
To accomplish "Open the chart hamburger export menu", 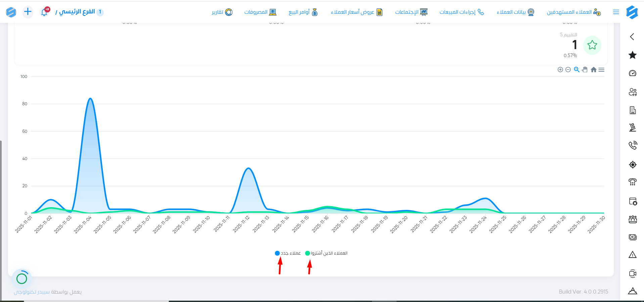I will pyautogui.click(x=602, y=70).
